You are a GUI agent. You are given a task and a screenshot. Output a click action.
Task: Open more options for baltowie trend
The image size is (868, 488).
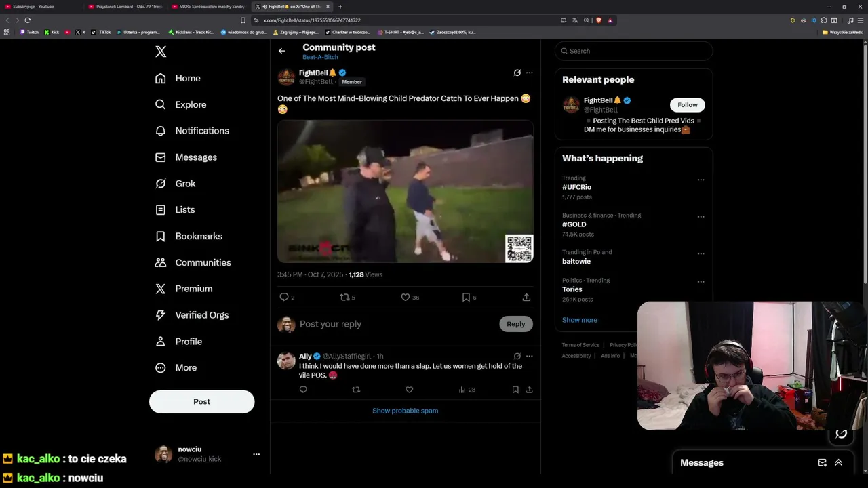point(701,254)
